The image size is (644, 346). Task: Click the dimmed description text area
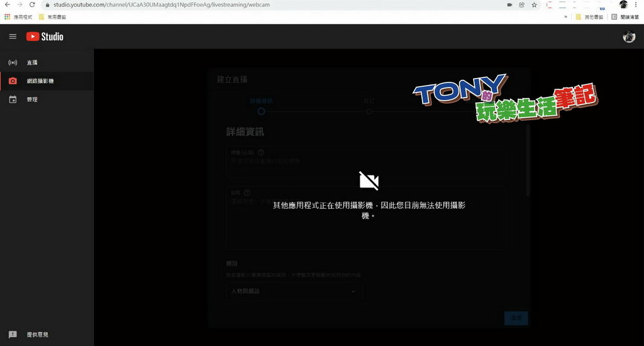coord(365,218)
